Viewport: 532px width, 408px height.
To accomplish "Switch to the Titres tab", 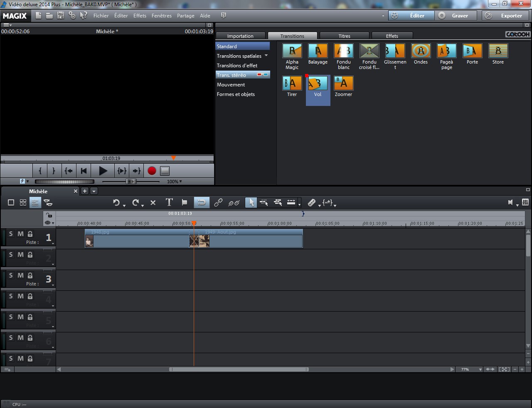I will point(344,36).
